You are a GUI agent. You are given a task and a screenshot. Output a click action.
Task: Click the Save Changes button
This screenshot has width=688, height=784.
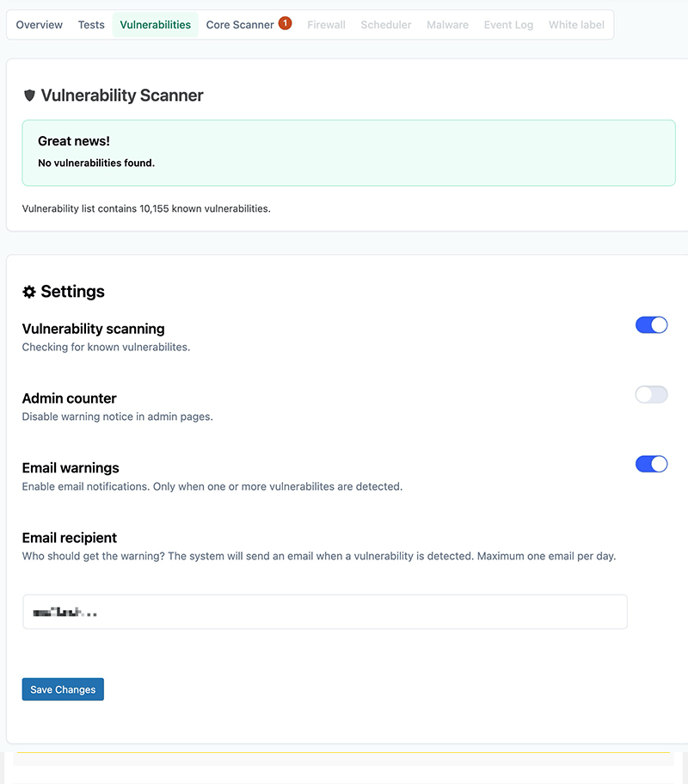tap(63, 689)
